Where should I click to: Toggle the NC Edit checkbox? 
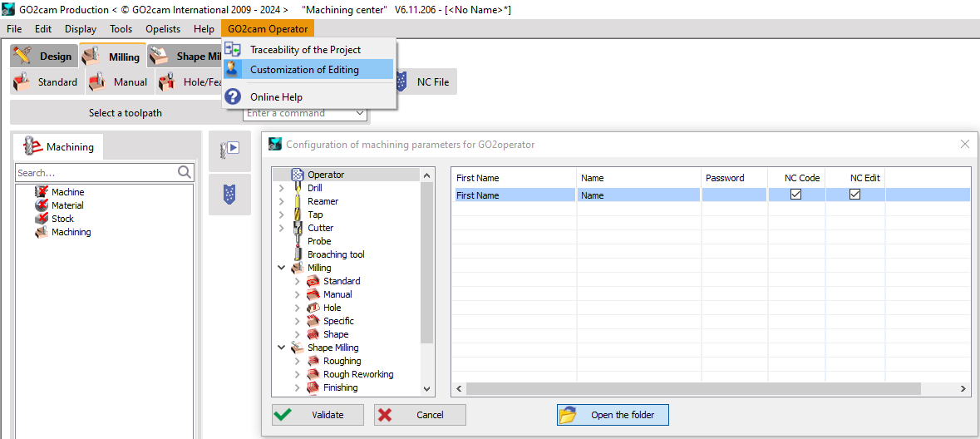point(854,195)
